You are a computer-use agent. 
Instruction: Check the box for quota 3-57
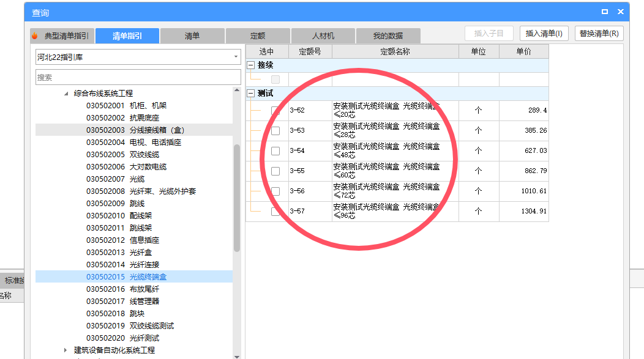(275, 211)
